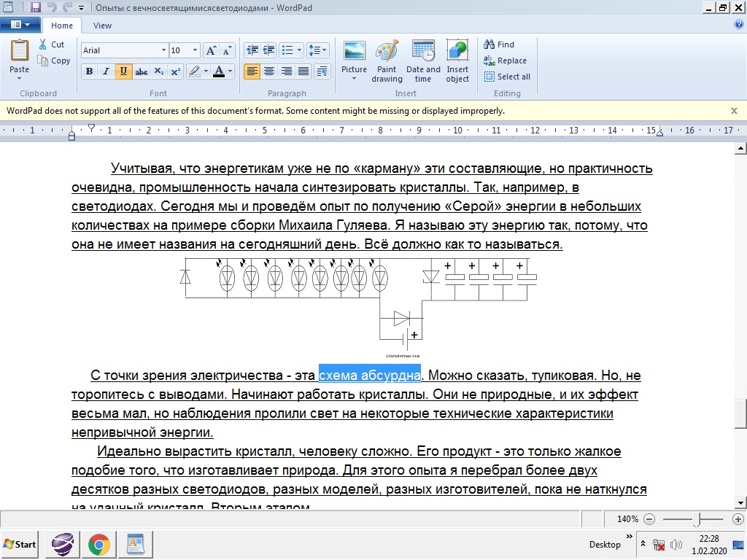
Task: Apply strikethrough formatting
Action: 142,71
